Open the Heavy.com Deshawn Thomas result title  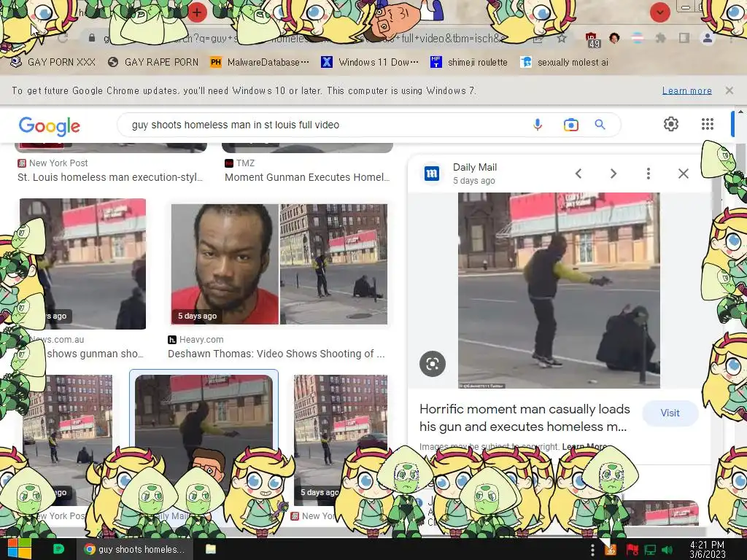(276, 354)
